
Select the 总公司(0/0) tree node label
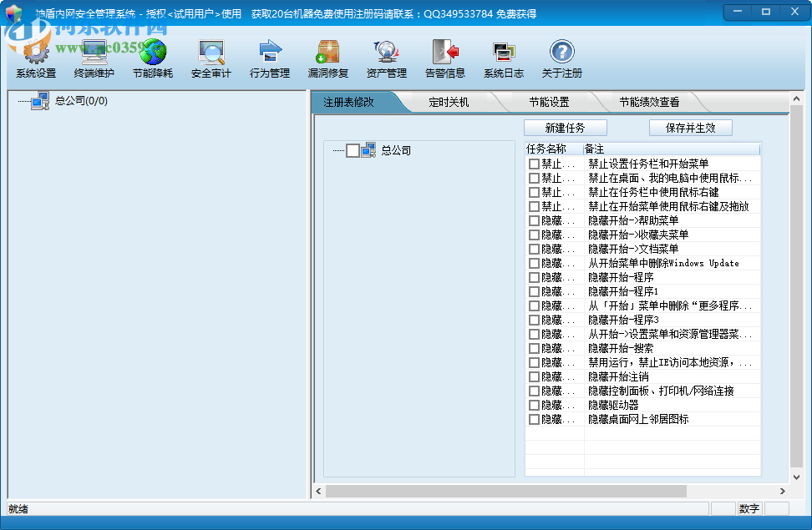81,101
